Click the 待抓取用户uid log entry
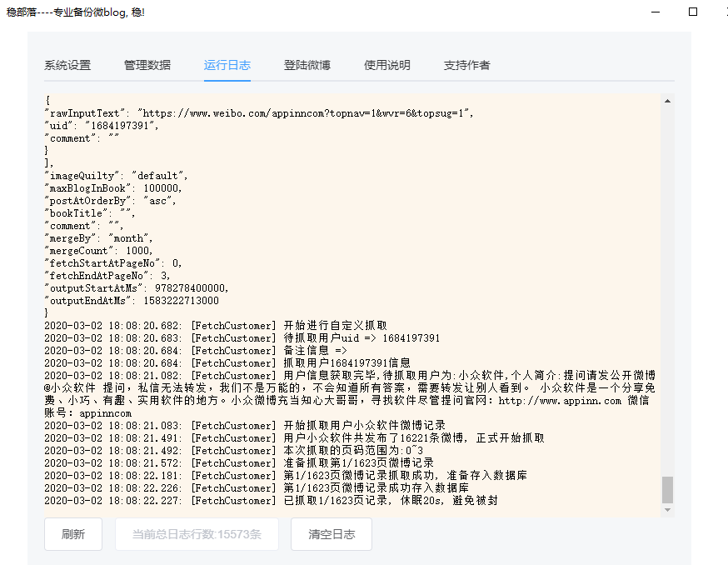The image size is (728, 565). click(242, 338)
